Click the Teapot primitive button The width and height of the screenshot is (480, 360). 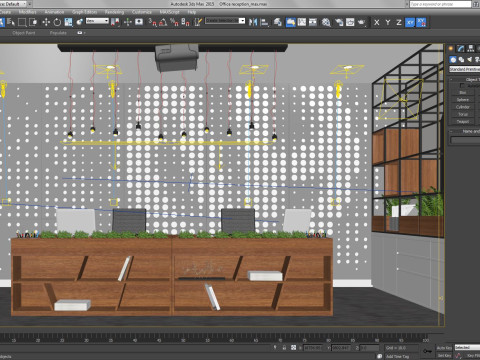[x=463, y=122]
